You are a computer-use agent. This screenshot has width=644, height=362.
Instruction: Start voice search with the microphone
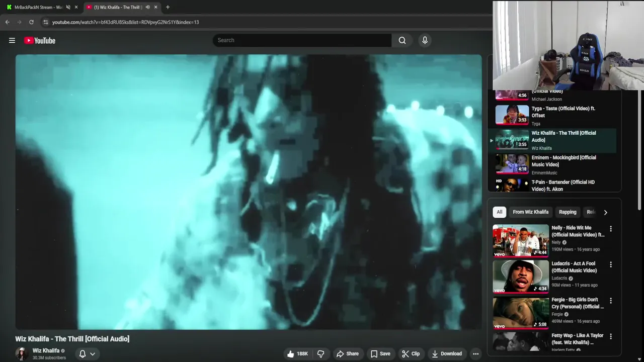(425, 40)
